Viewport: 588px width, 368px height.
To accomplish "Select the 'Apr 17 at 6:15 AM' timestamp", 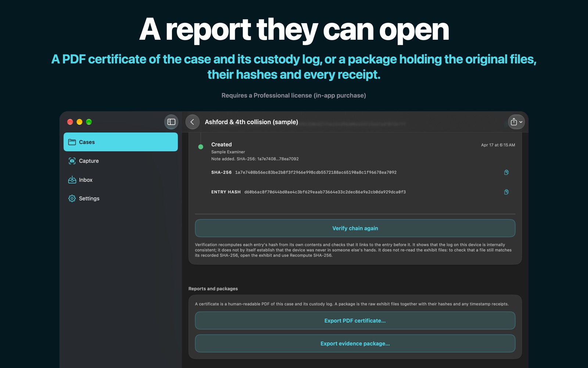I will click(x=498, y=145).
